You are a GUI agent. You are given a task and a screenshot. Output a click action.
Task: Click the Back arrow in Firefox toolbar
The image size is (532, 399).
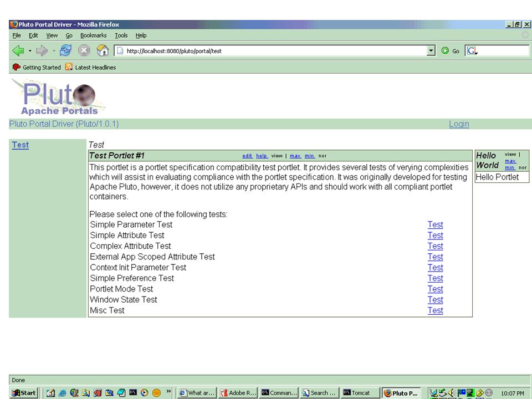(18, 51)
